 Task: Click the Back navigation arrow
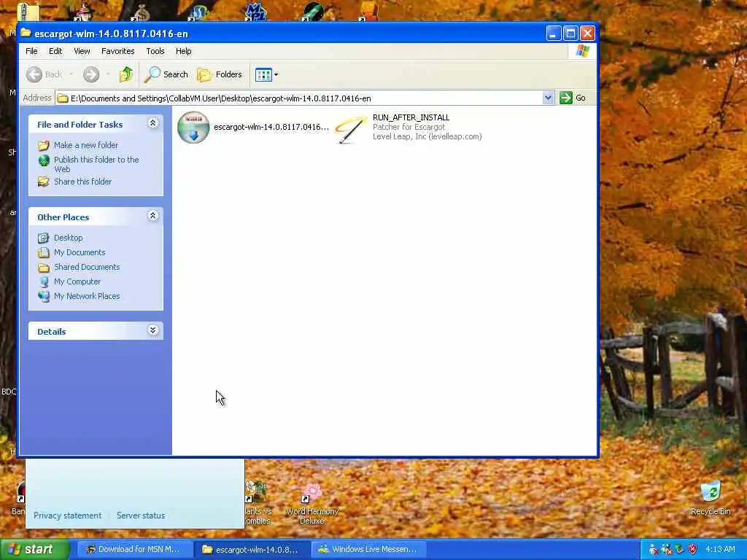click(x=34, y=75)
